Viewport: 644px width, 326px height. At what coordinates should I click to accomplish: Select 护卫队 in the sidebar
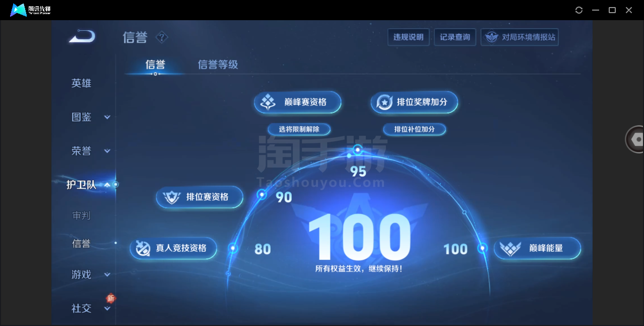(x=81, y=185)
